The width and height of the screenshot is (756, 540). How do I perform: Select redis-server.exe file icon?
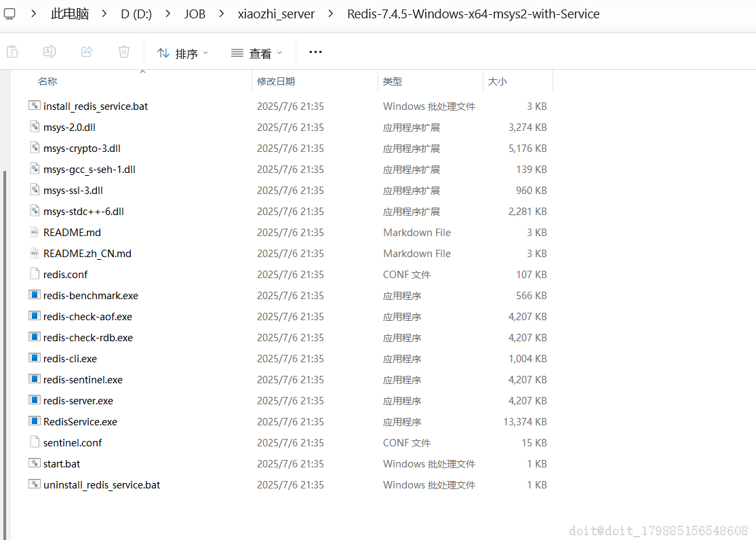tap(34, 400)
